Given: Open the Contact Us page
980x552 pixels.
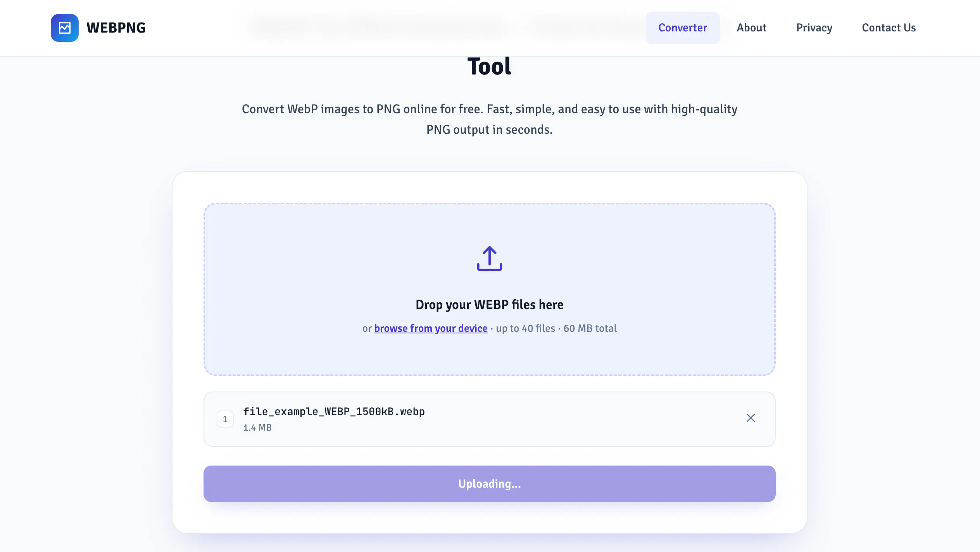Looking at the screenshot, I should pos(889,28).
